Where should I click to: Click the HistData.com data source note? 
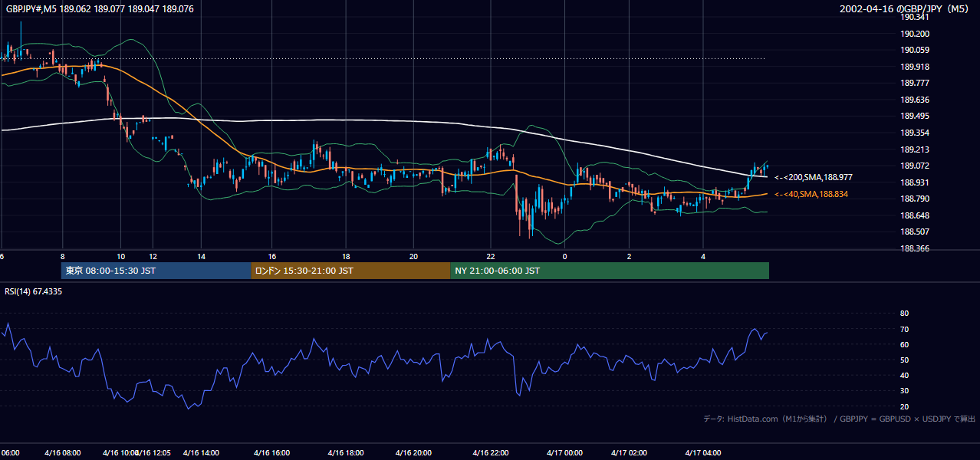(839, 419)
